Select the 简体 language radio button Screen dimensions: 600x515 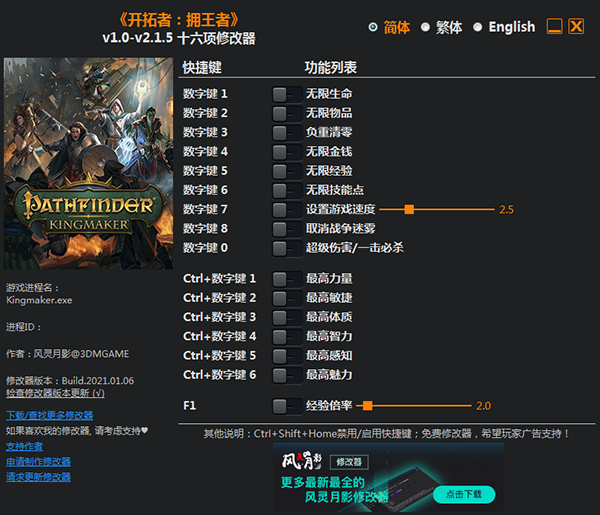click(x=373, y=27)
